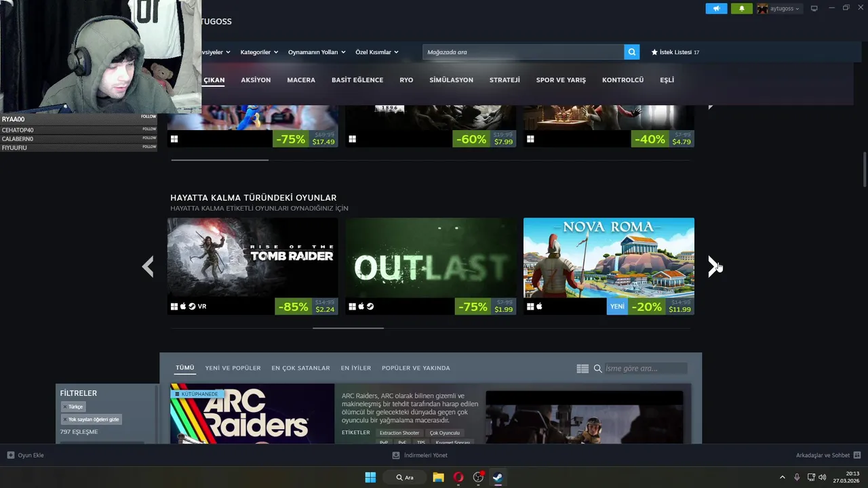Select the SPOR VE YARIŞ tab
This screenshot has height=488, width=868.
coord(561,80)
